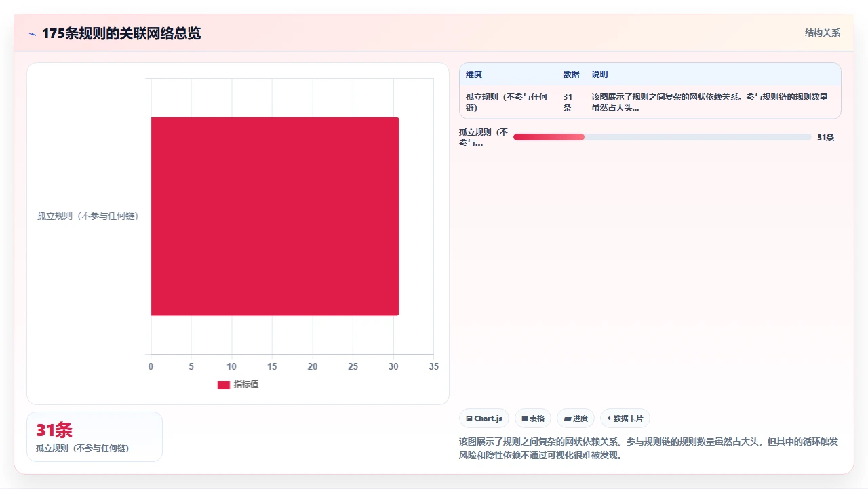
Task: Click x-axis tick label 0
Action: (151, 366)
